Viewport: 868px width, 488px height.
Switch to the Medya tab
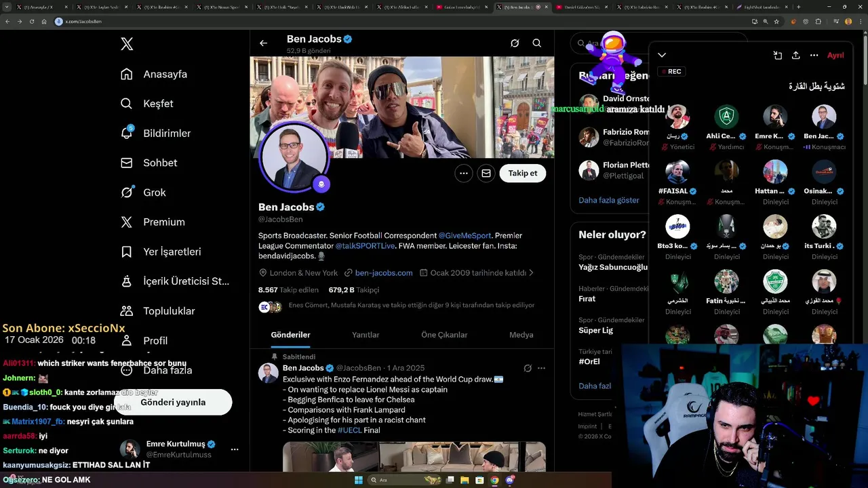tap(521, 335)
